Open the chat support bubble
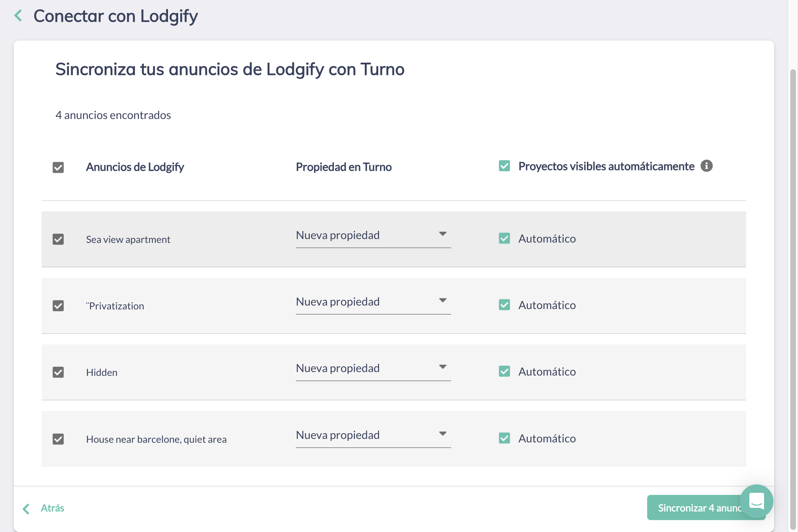The width and height of the screenshot is (798, 532). (x=756, y=501)
